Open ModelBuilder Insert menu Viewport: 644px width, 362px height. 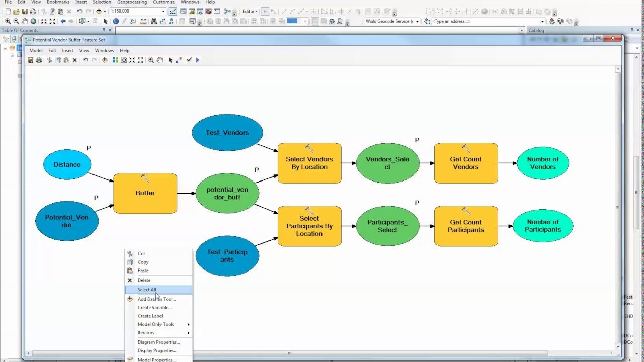tap(67, 50)
